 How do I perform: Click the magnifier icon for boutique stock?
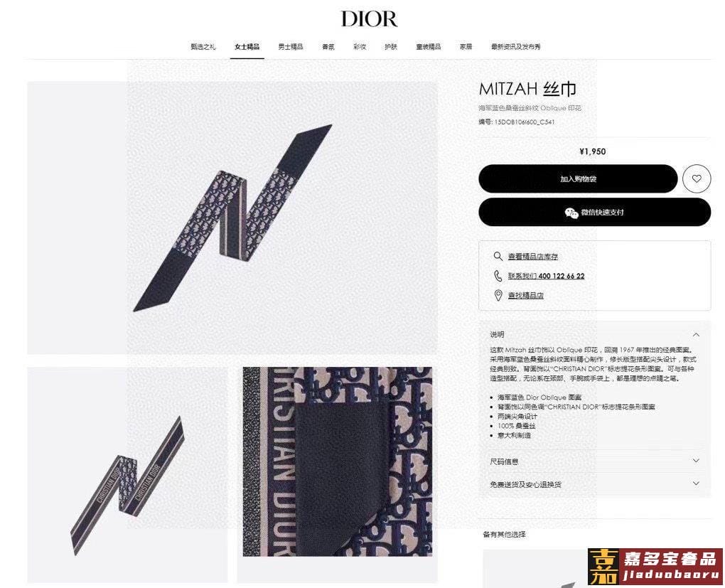pyautogui.click(x=498, y=256)
